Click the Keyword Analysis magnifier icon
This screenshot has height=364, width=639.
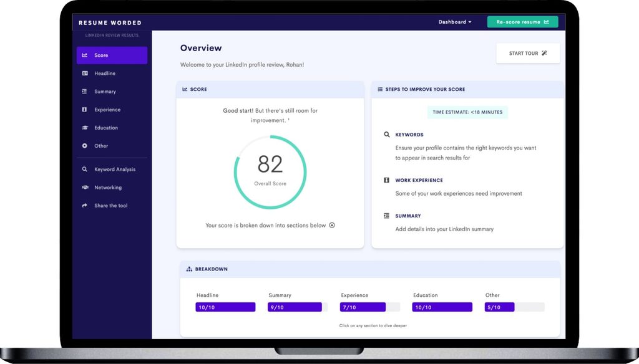[85, 170]
